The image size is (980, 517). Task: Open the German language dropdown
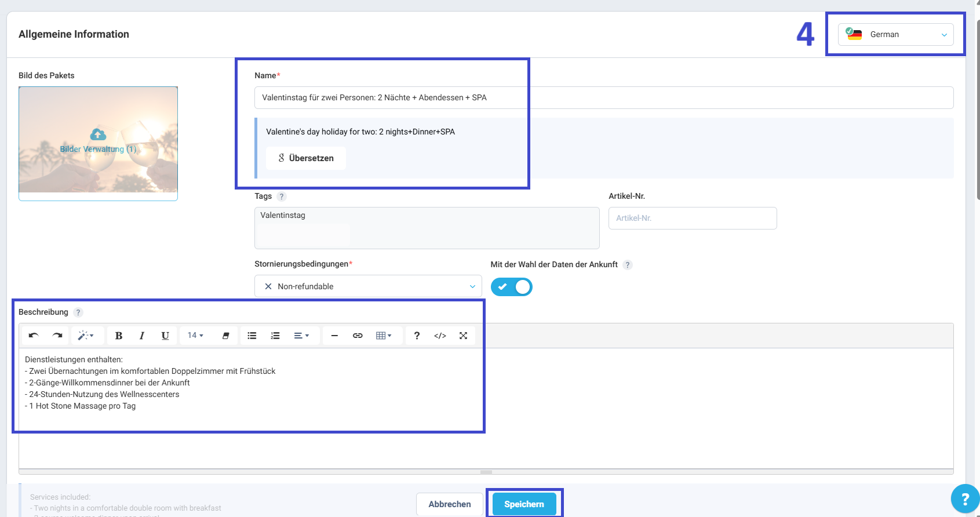click(895, 35)
